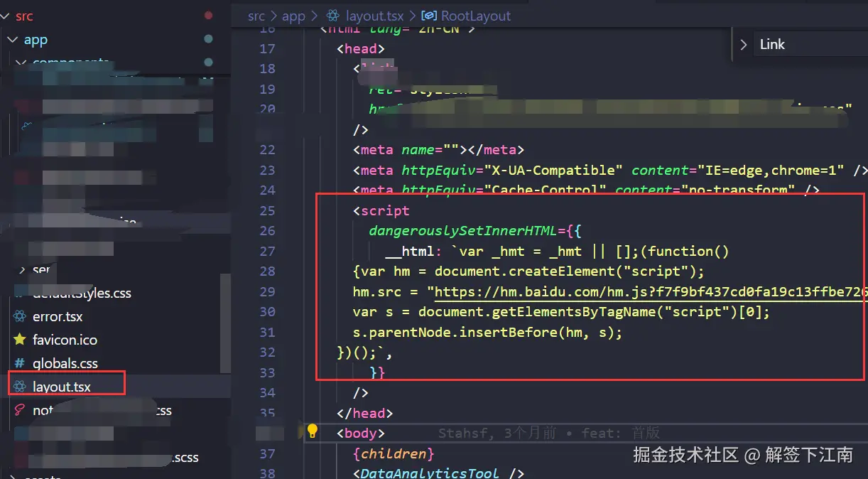Screen dimensions: 868x479
Task: Select the app breadcrumb segment
Action: [x=293, y=16]
